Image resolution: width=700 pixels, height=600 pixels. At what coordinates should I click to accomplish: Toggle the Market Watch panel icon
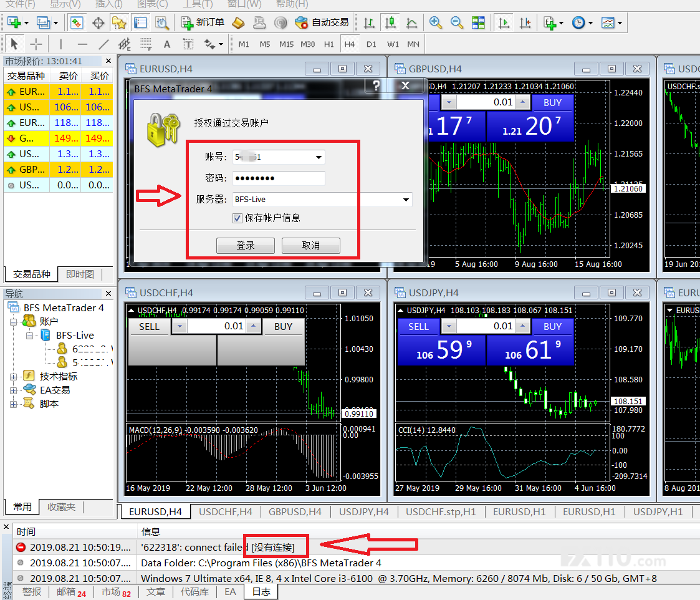click(x=77, y=22)
